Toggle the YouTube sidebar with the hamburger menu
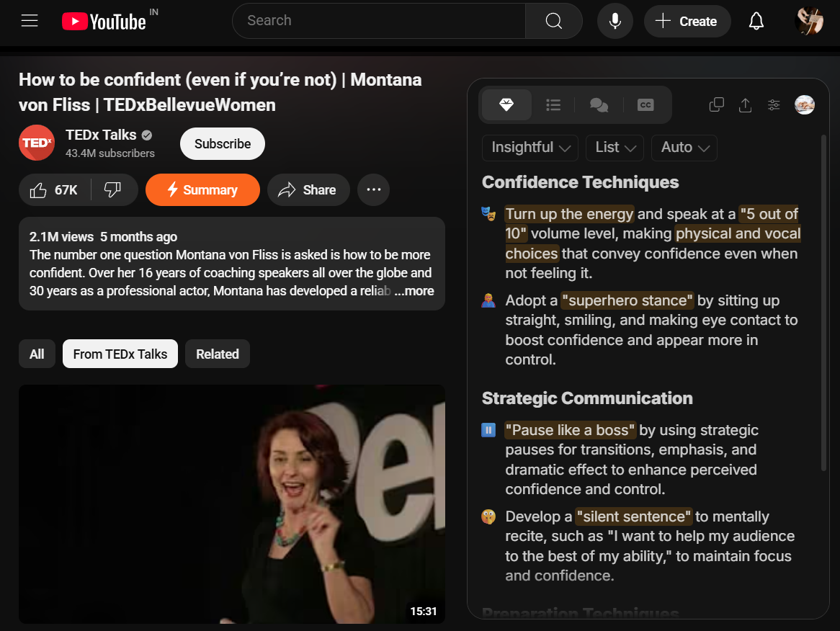 coord(29,20)
